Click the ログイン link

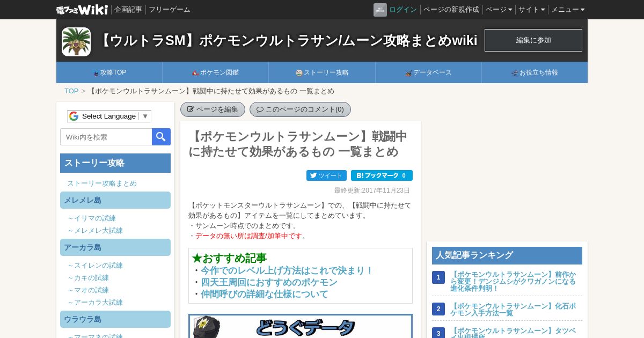tap(403, 10)
